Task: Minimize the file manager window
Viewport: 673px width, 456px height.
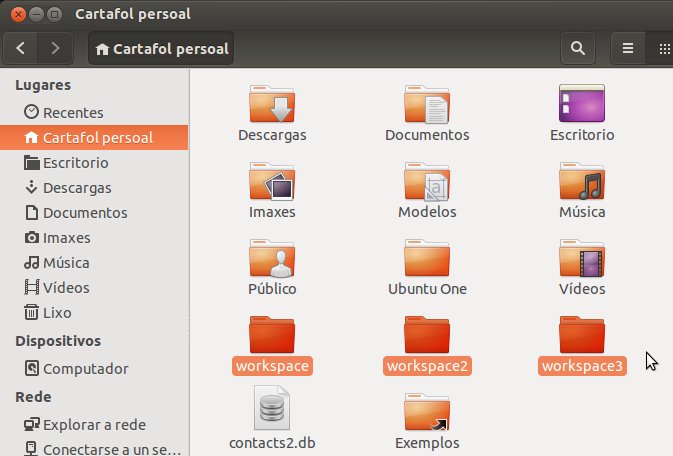Action: point(36,14)
